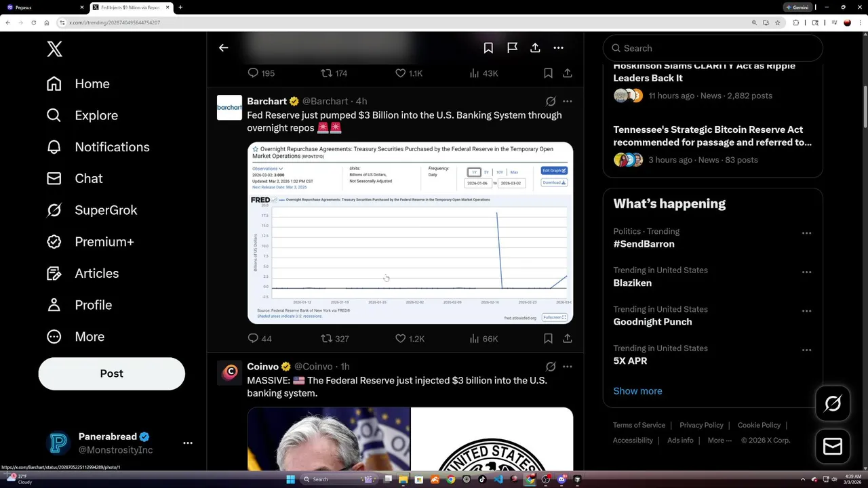
Task: Bookmark the post with 43K views
Action: click(x=548, y=73)
